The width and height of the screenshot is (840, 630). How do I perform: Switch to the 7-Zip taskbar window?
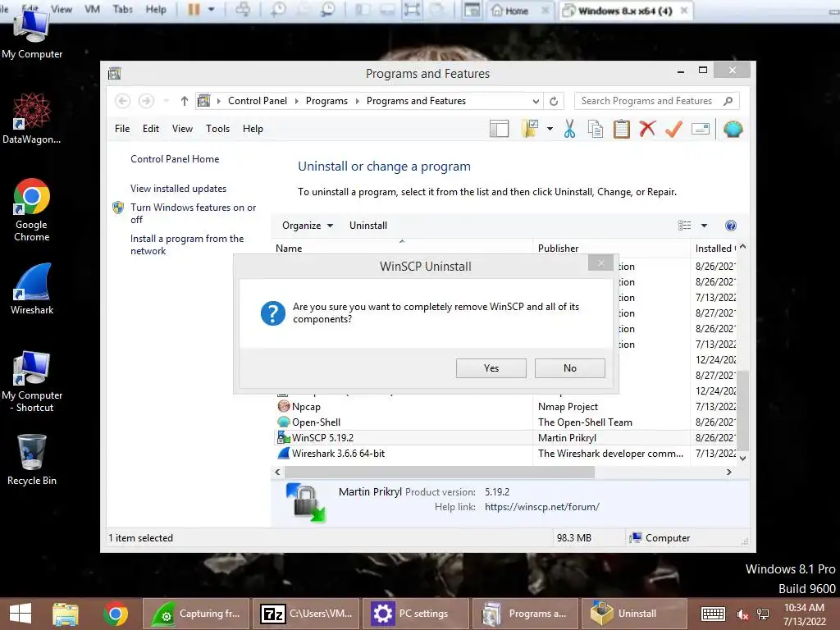point(306,614)
